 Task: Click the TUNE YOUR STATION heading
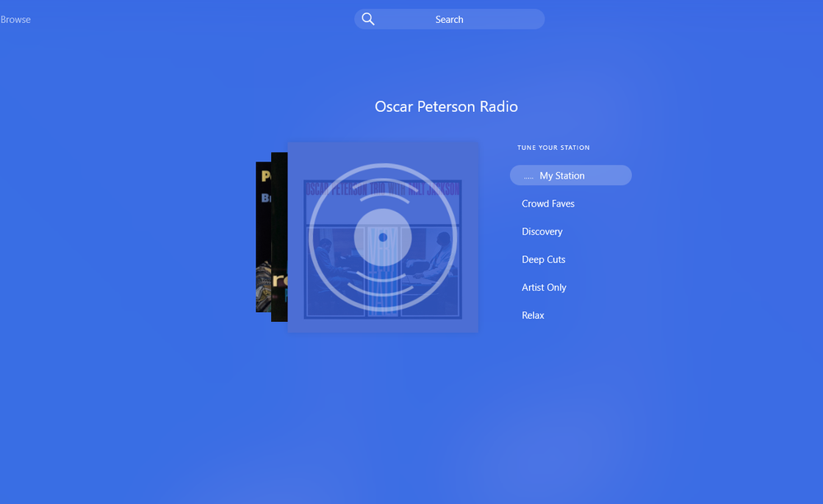(x=554, y=147)
